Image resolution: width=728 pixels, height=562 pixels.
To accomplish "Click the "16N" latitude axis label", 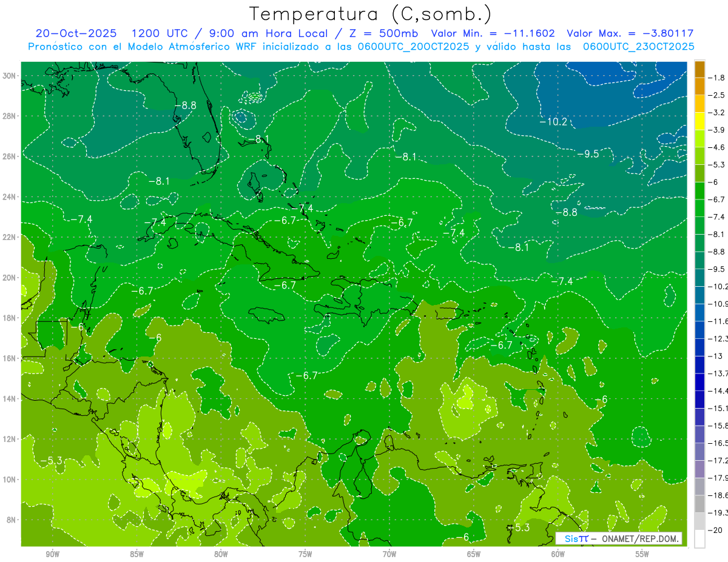I will coord(10,358).
